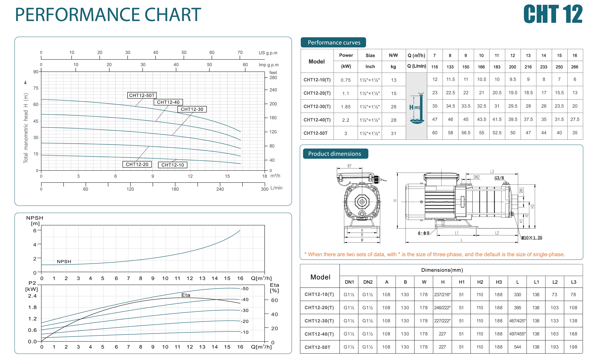
Task: Click the Model header in performance table
Action: pyautogui.click(x=316, y=61)
